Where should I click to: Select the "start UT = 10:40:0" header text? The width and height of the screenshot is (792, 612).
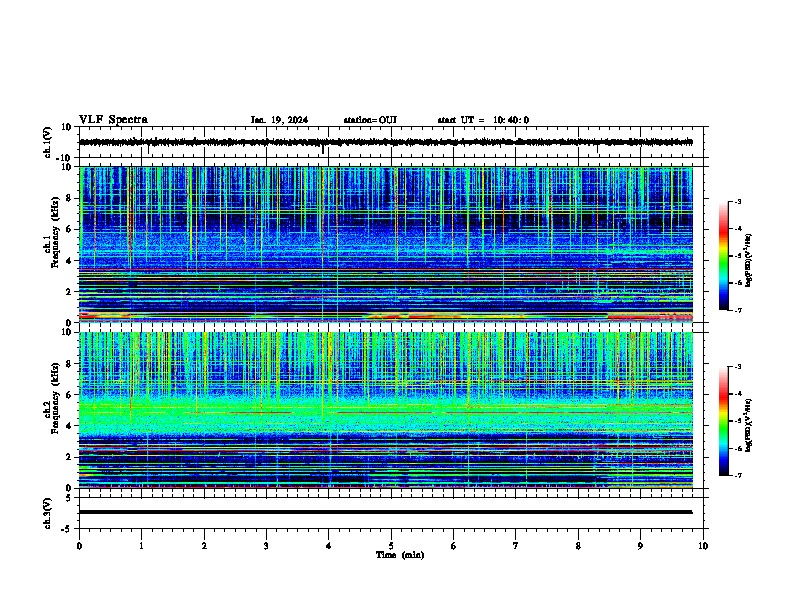point(483,120)
